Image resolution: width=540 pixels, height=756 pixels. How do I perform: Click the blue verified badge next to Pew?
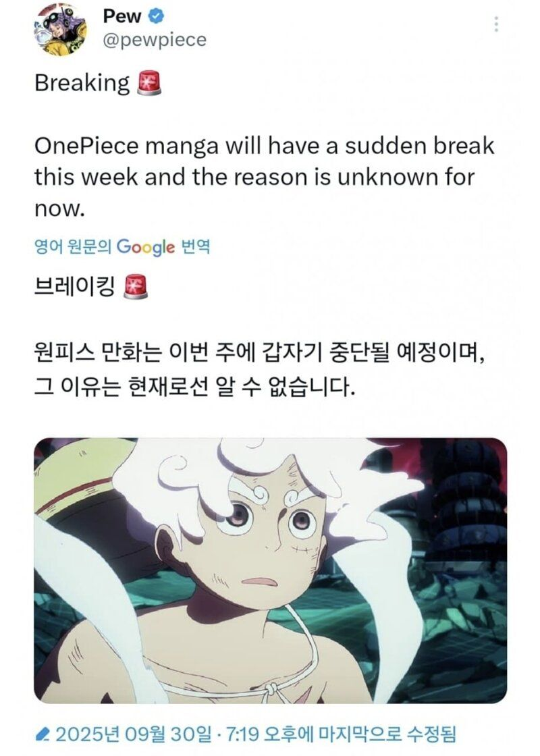click(156, 16)
